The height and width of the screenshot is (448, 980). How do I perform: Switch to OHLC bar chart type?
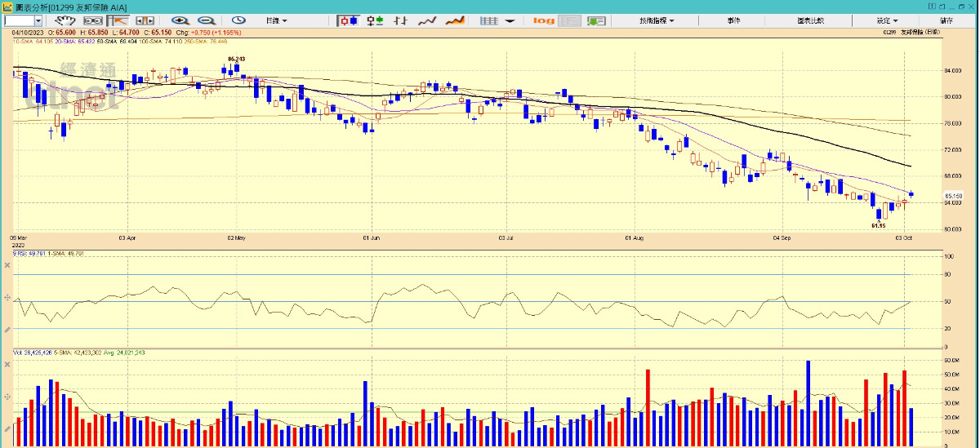400,20
